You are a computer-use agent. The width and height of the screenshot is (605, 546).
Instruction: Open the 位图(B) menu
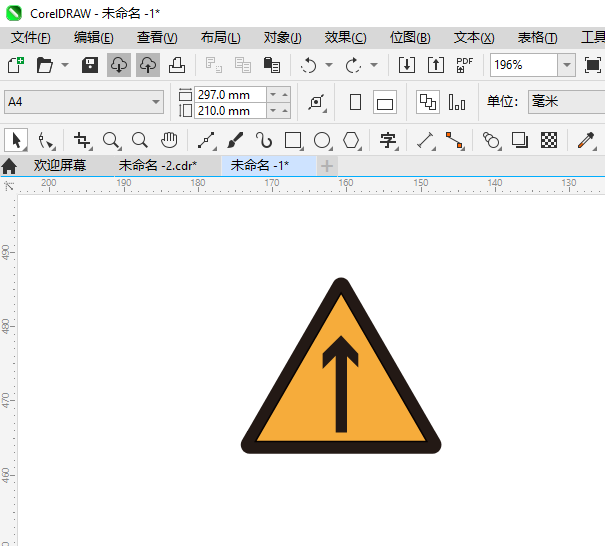coord(410,38)
